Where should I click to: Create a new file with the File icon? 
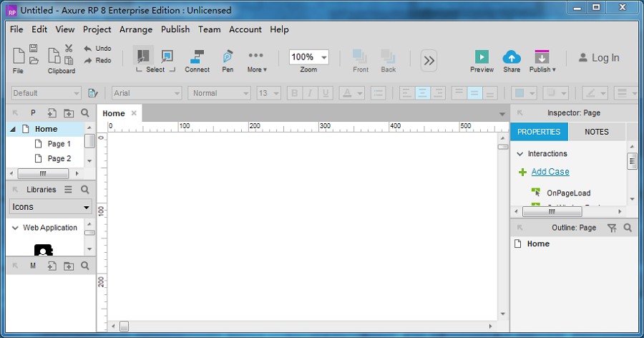pyautogui.click(x=19, y=56)
